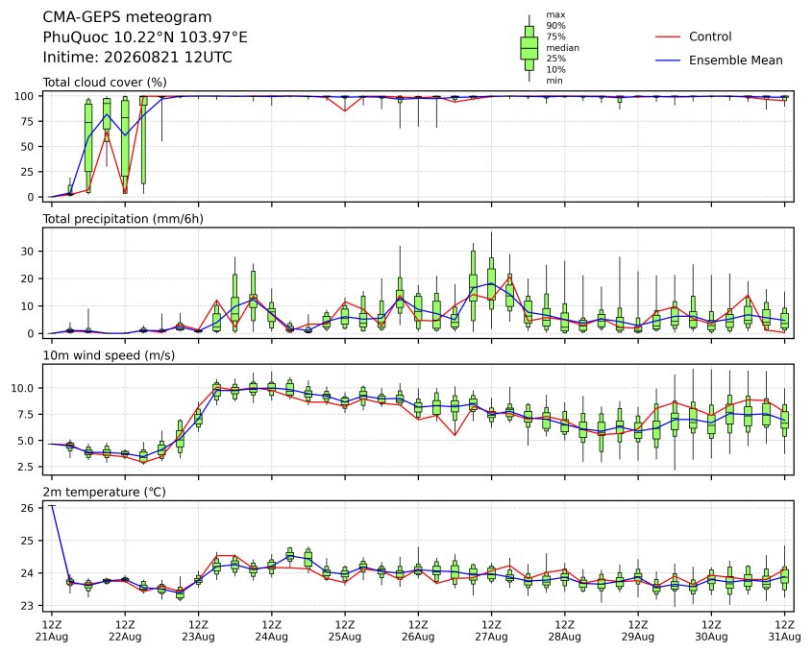Click the 'Ensemble Mean' legend label
812x653 pixels.
735,60
